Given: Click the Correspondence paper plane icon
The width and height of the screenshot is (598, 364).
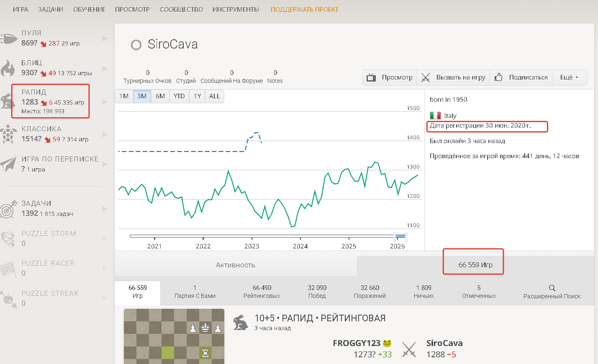Looking at the screenshot, I should tap(8, 164).
